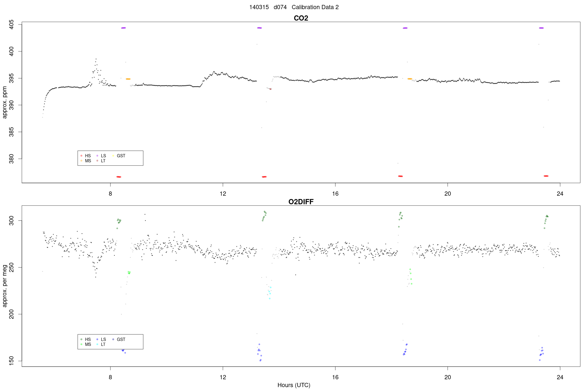
Task: Click the 'approx. ppm' y-axis label
Action: tap(5, 102)
